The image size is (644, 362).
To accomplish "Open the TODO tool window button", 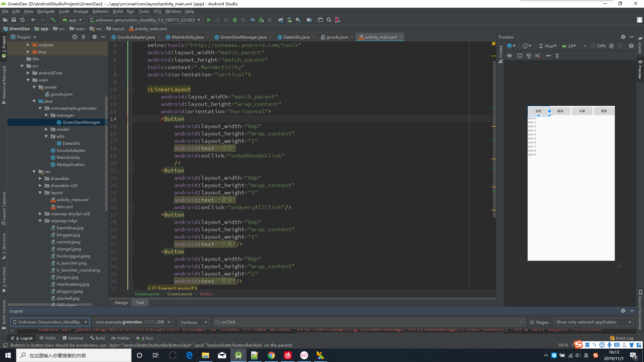I will coord(47,338).
